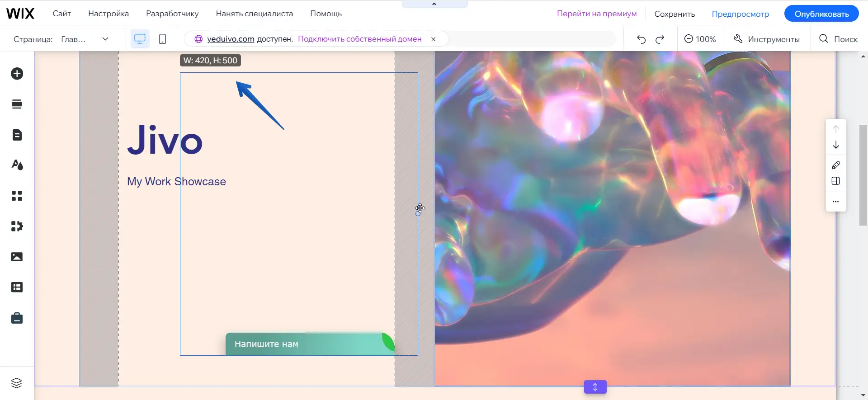Open the Media image panel
This screenshot has width=868, height=400.
(17, 257)
